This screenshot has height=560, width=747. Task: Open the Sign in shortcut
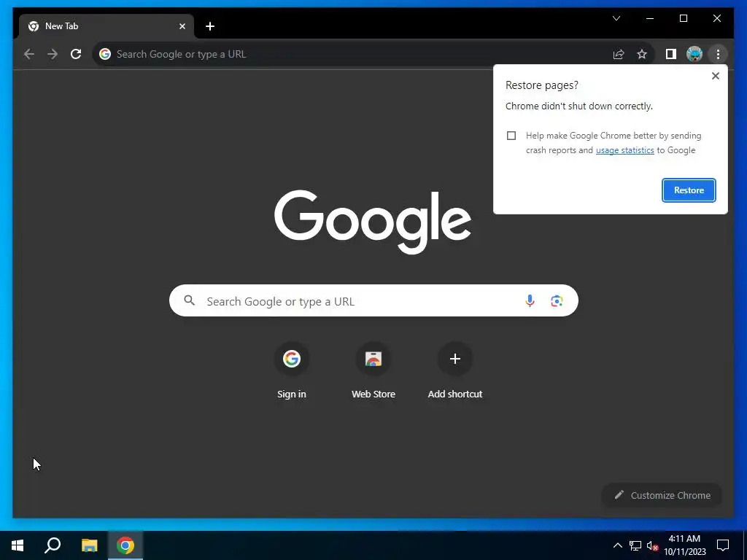coord(292,370)
